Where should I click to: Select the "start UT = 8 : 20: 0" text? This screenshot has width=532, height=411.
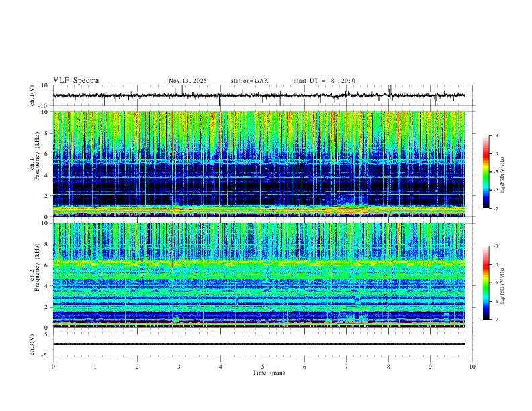click(x=324, y=81)
